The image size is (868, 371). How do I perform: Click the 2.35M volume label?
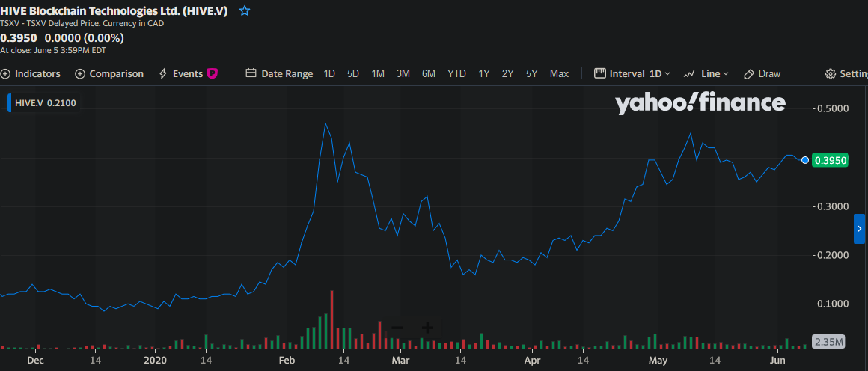pos(828,342)
